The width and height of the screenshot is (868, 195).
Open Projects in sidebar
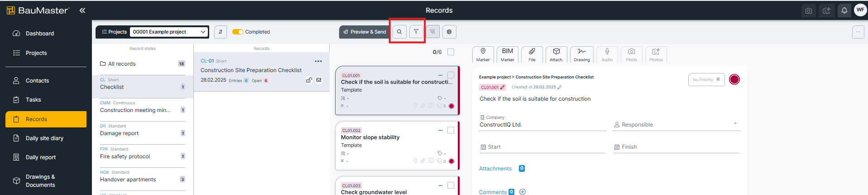(46, 53)
